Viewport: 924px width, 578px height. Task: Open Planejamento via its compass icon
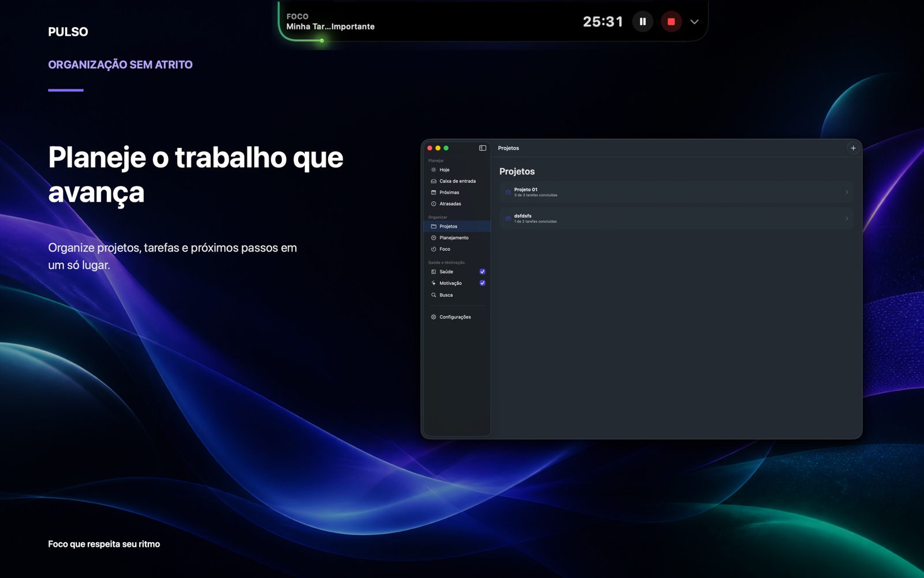(x=434, y=238)
